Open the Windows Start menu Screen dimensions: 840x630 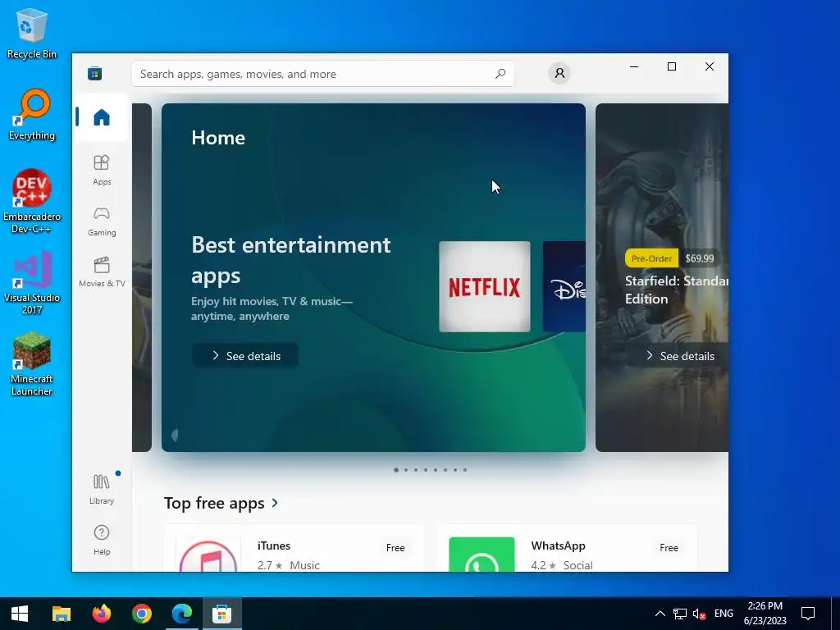tap(20, 614)
